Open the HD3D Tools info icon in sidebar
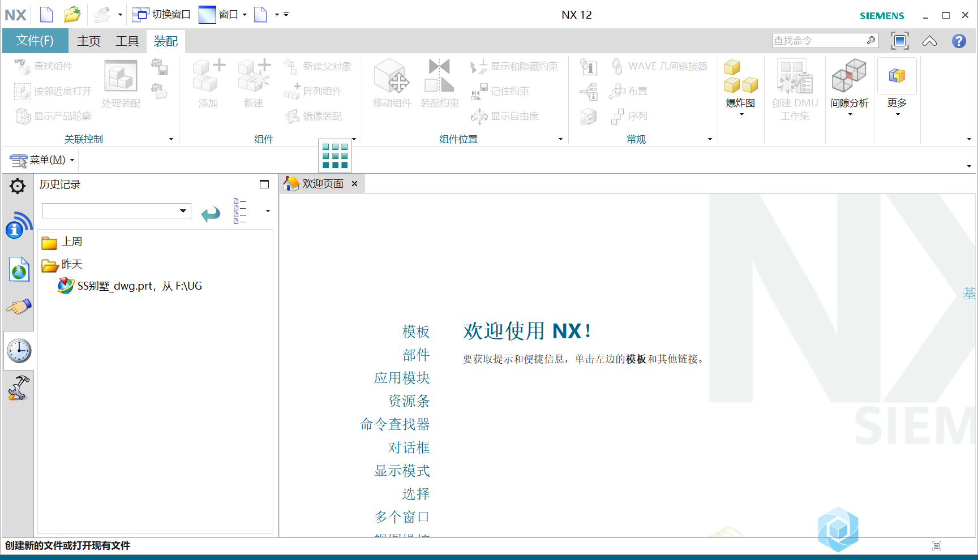The height and width of the screenshot is (560, 978). click(x=19, y=225)
